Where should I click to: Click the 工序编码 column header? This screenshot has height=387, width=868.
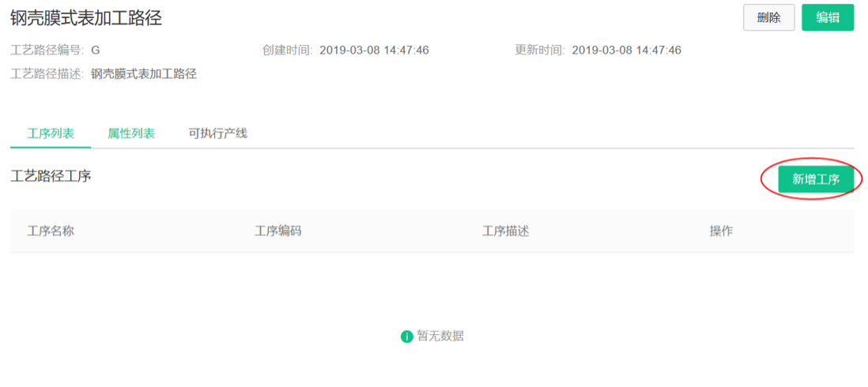click(278, 231)
